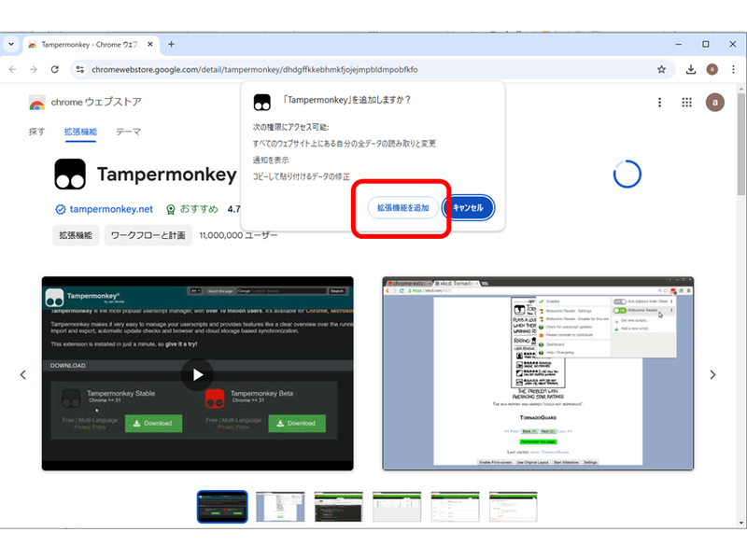Switch to the テーマ tab
Viewport: 747px width, 560px height.
click(x=128, y=132)
